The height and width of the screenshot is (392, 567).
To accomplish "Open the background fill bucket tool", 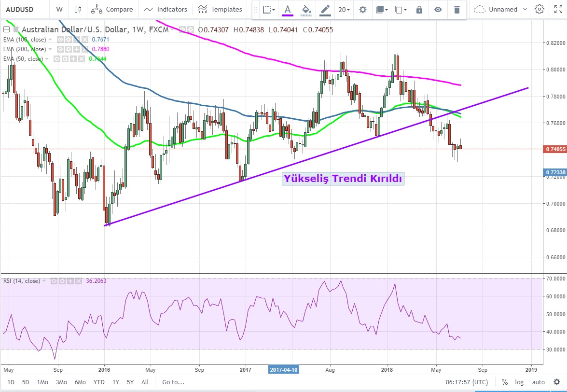I will pos(306,9).
